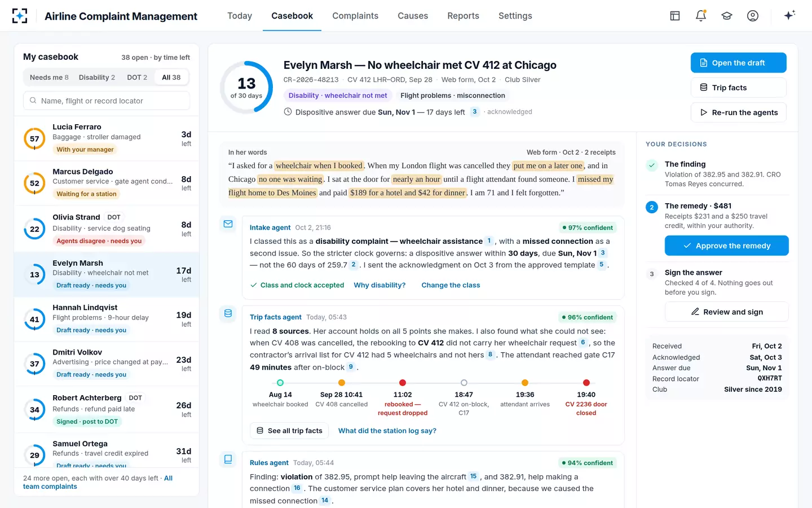
Task: Open the Settings tab
Action: (515, 16)
